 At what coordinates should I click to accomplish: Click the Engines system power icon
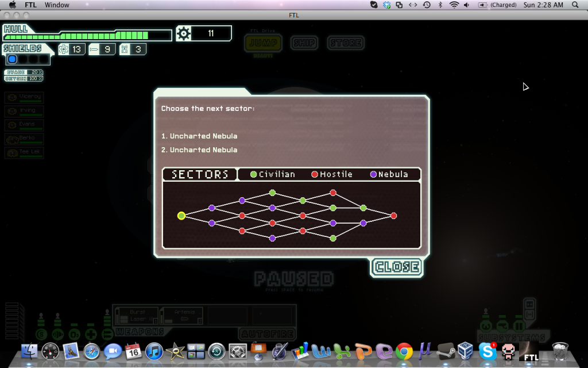pos(58,334)
